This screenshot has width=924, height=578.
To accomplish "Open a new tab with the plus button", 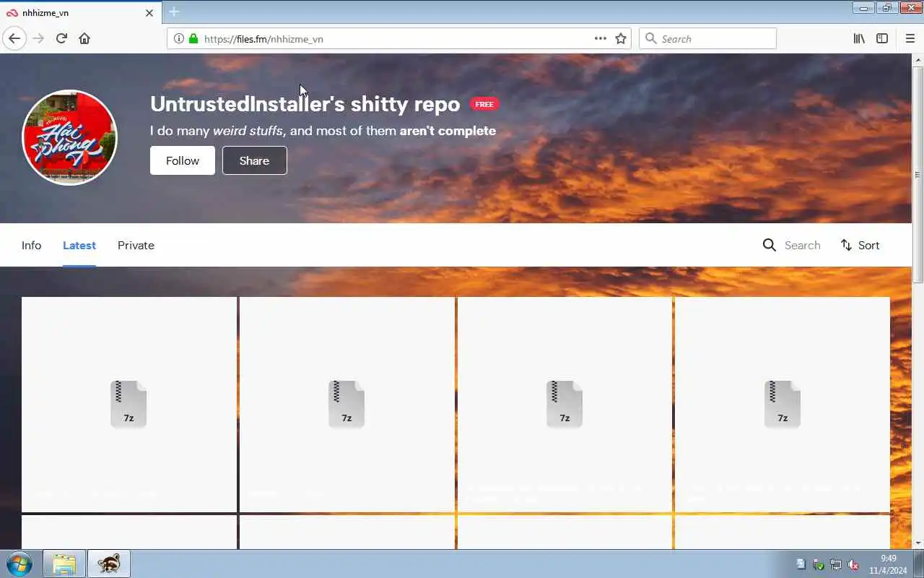I will tap(174, 12).
